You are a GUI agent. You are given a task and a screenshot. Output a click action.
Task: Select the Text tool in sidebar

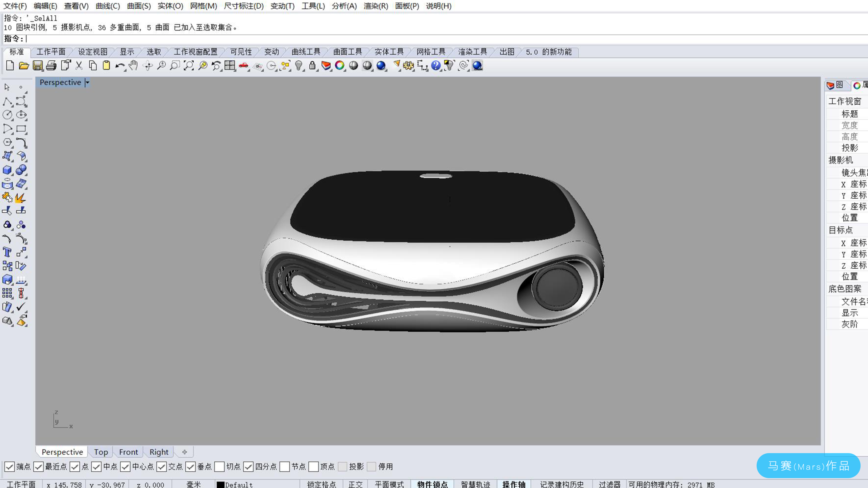click(7, 252)
